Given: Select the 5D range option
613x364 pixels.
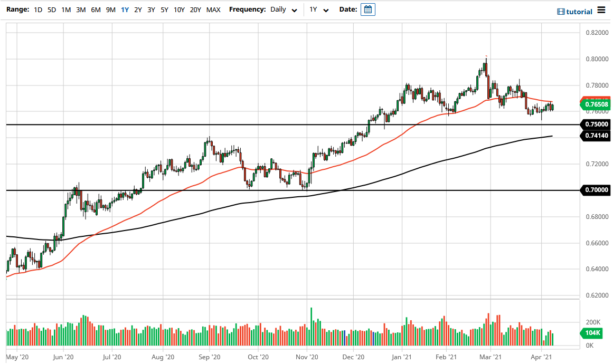Looking at the screenshot, I should pyautogui.click(x=51, y=9).
